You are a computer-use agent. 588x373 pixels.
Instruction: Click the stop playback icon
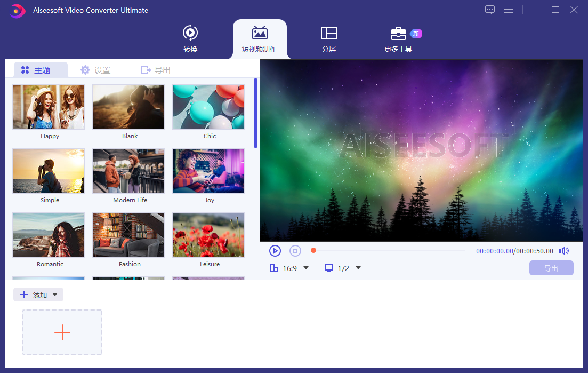point(294,250)
